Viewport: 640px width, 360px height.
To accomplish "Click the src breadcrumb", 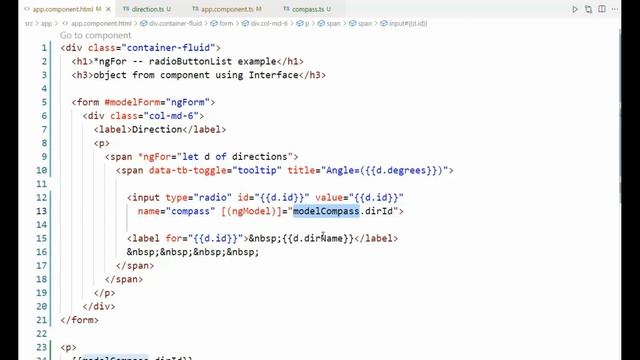I will point(29,24).
